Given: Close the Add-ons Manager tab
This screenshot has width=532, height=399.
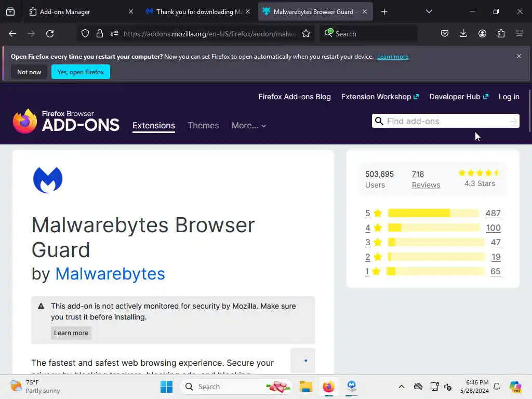Looking at the screenshot, I should pyautogui.click(x=131, y=11).
